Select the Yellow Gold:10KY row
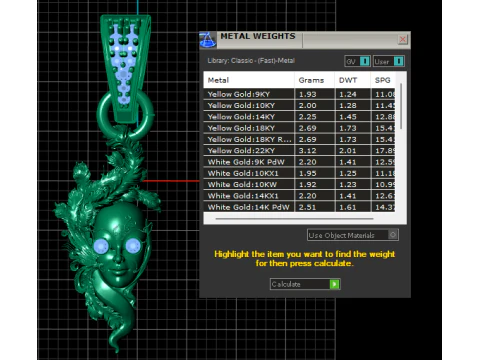Screen dimensions: 480x360 click(x=299, y=105)
